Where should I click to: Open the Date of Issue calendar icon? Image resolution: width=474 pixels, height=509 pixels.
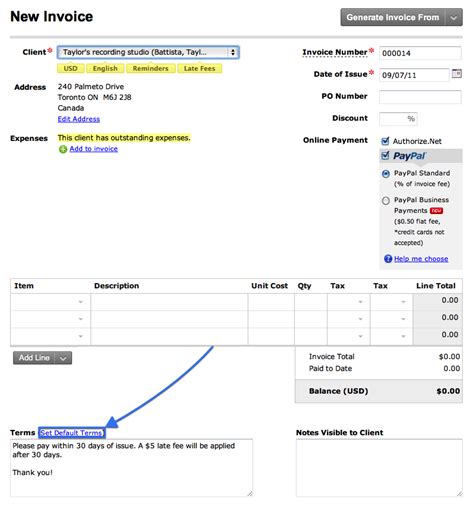pyautogui.click(x=456, y=74)
